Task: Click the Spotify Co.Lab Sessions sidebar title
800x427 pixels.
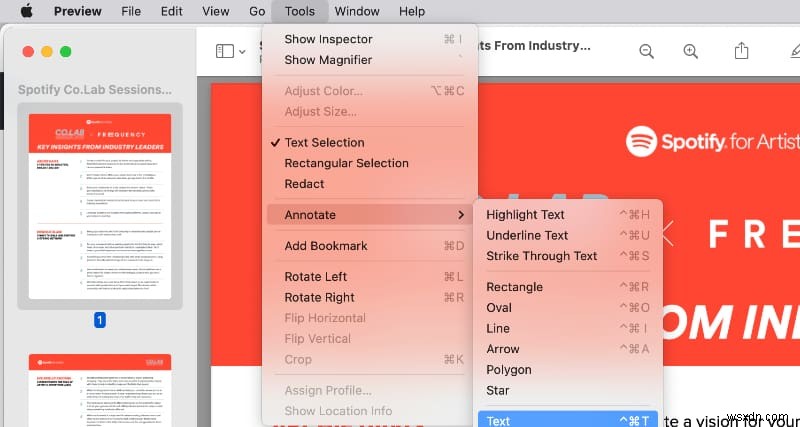Action: [95, 90]
